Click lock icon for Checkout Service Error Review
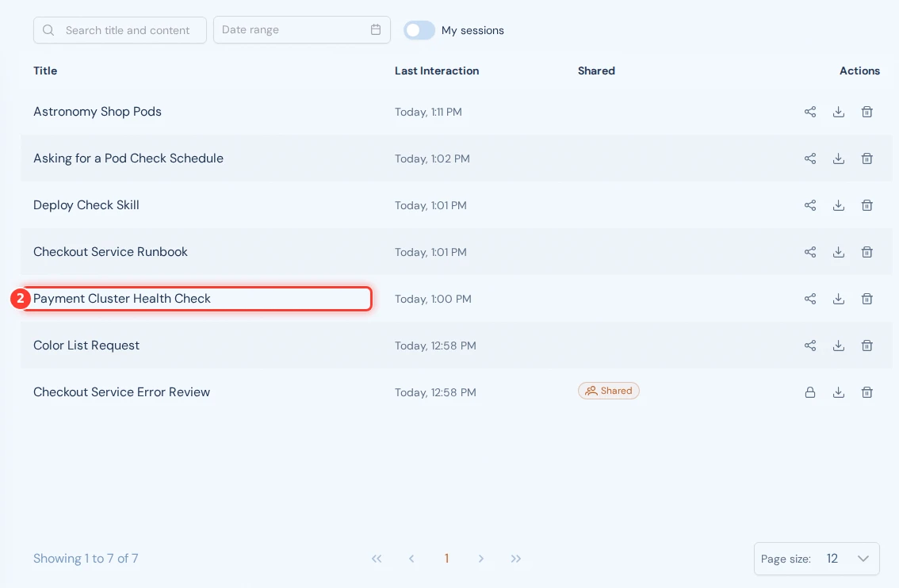 tap(809, 392)
